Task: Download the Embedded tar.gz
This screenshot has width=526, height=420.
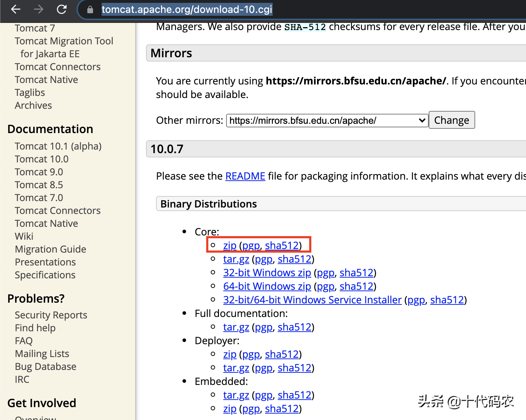Action: [236, 395]
